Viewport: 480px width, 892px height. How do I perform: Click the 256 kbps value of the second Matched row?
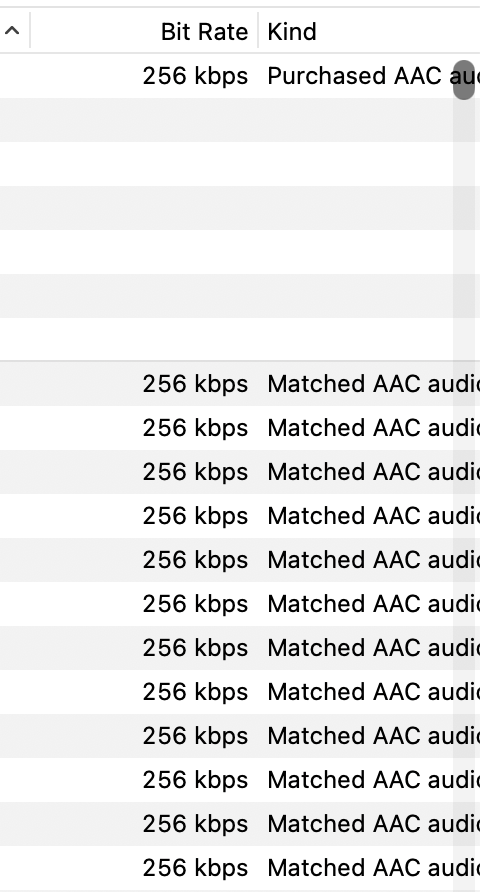[x=195, y=427]
